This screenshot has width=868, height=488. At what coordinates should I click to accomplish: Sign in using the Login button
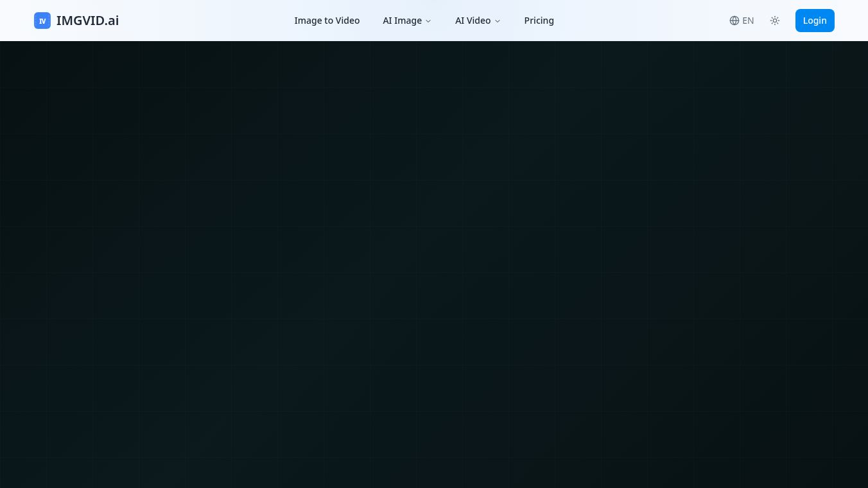coord(815,21)
